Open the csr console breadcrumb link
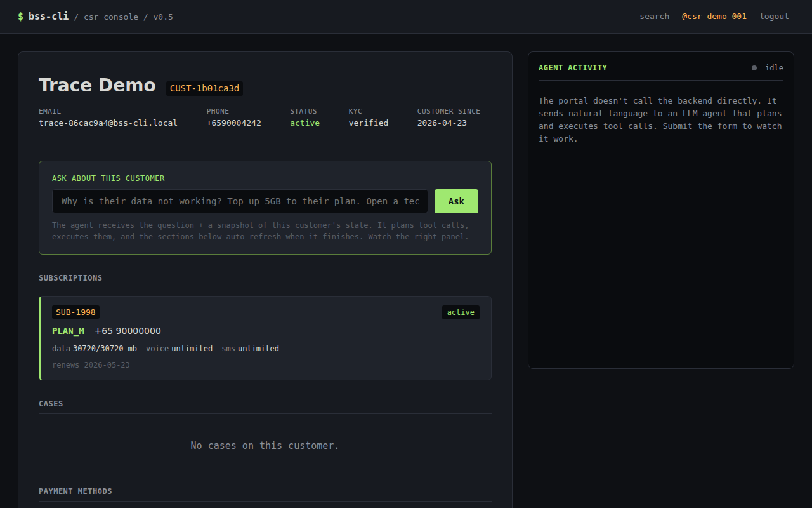The width and height of the screenshot is (812, 508). [110, 17]
